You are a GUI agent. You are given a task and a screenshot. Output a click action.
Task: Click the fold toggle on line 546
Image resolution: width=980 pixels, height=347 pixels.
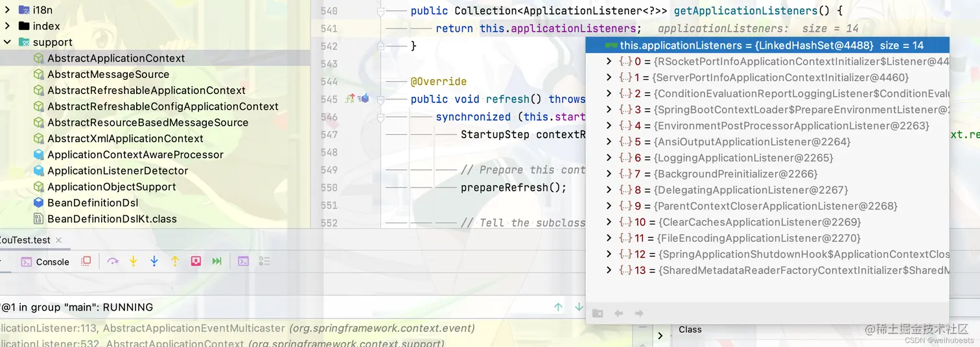pos(381,117)
